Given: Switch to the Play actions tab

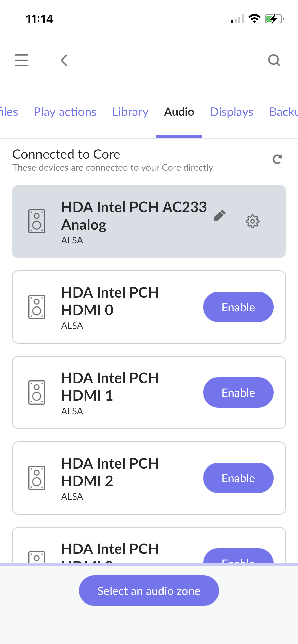Looking at the screenshot, I should [x=65, y=112].
